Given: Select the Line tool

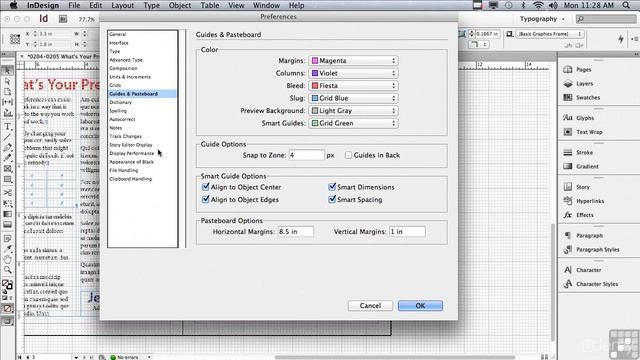Looking at the screenshot, I should coord(7,137).
